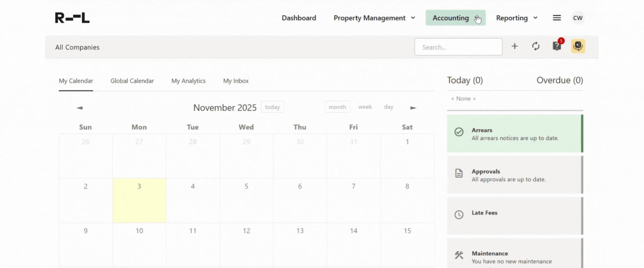The width and height of the screenshot is (644, 268).
Task: Go to previous month arrow
Action: coord(79,108)
